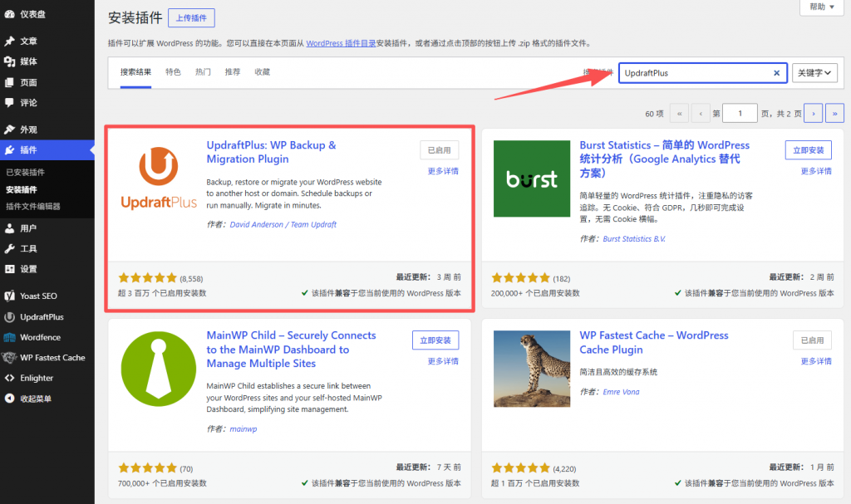Open the 用户 users icon

tap(9, 228)
